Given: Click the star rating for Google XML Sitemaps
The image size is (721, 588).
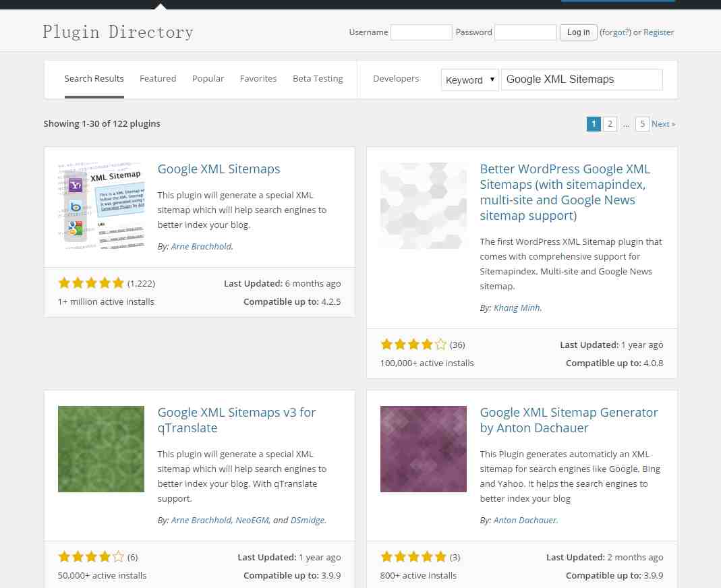Looking at the screenshot, I should (91, 283).
